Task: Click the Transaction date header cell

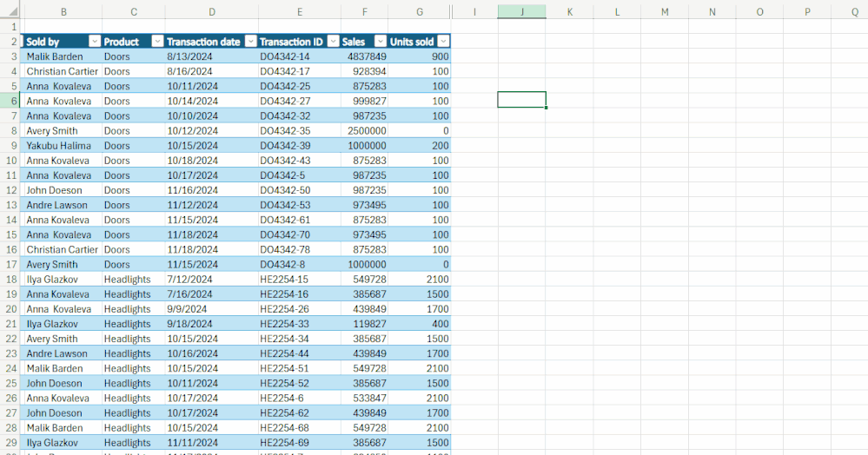Action: [x=211, y=42]
